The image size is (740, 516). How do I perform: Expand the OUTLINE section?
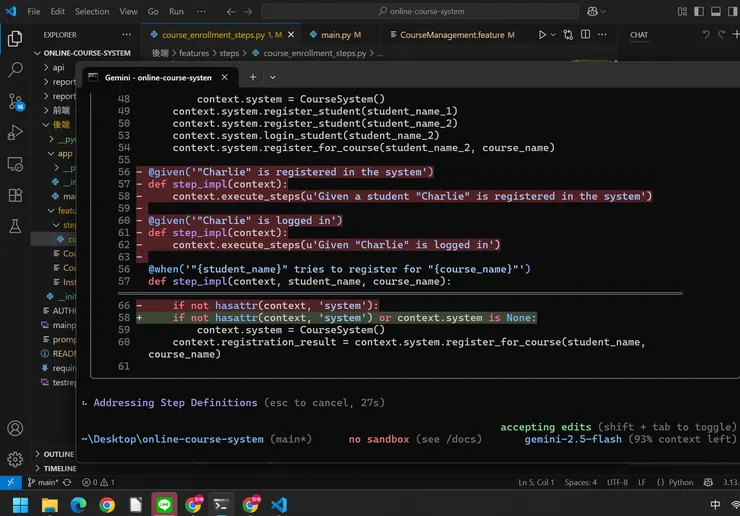(58, 454)
